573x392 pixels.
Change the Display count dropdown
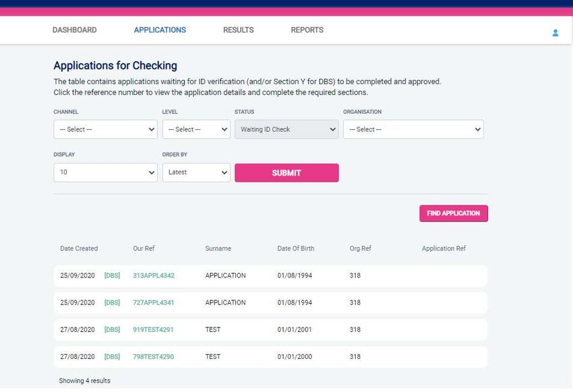click(x=106, y=172)
